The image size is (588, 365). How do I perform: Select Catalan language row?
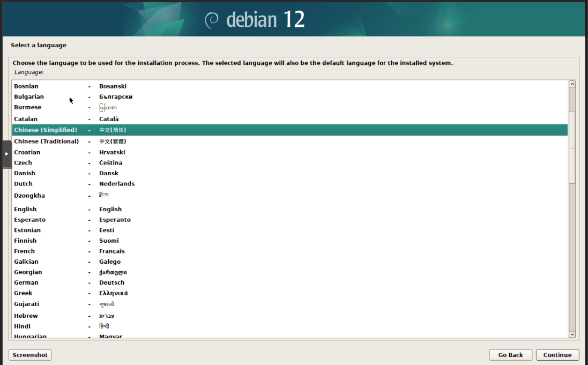tap(290, 119)
